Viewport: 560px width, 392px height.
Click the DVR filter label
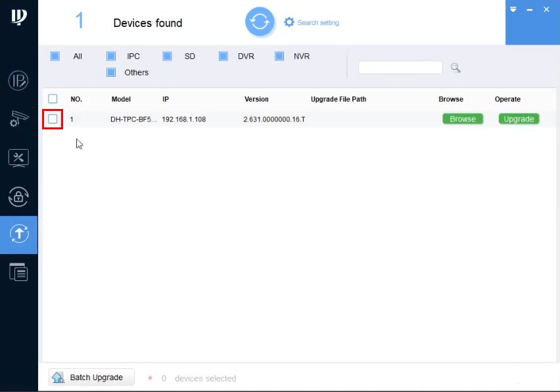pos(246,56)
